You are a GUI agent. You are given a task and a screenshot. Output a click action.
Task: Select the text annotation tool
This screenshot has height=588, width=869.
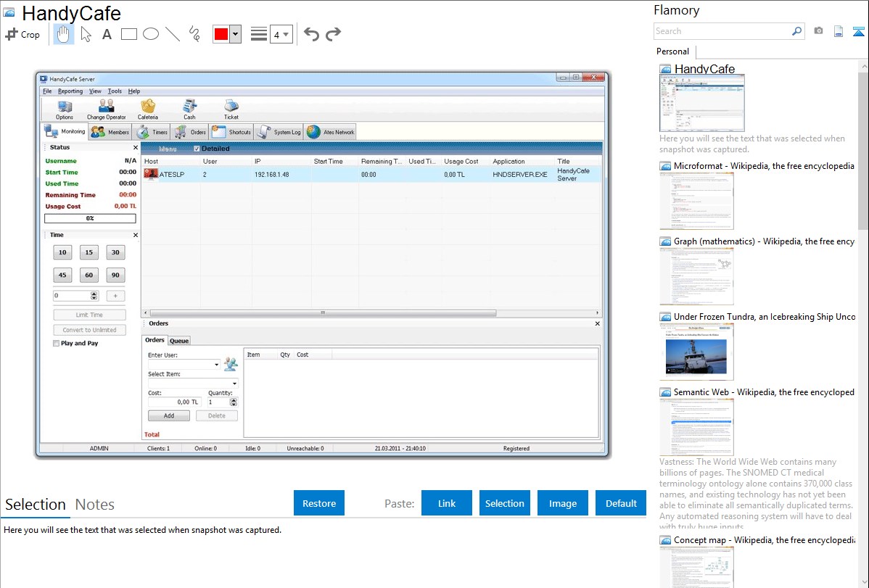107,34
